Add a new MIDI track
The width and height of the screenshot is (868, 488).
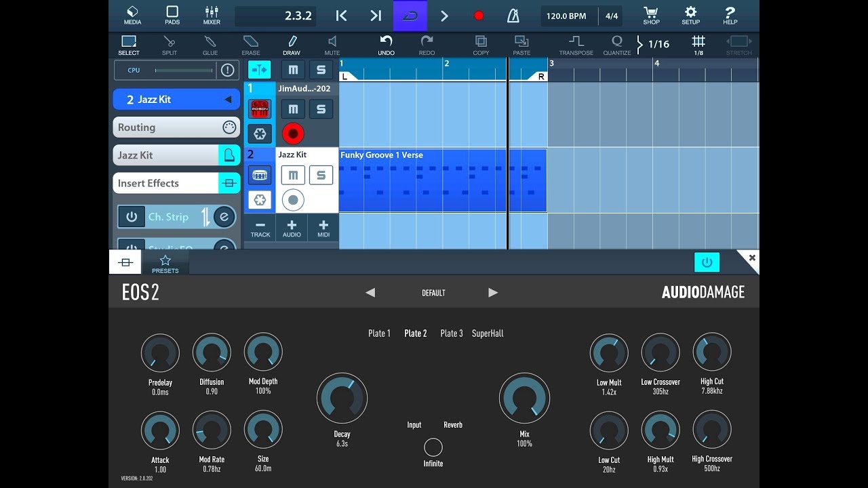pyautogui.click(x=323, y=228)
